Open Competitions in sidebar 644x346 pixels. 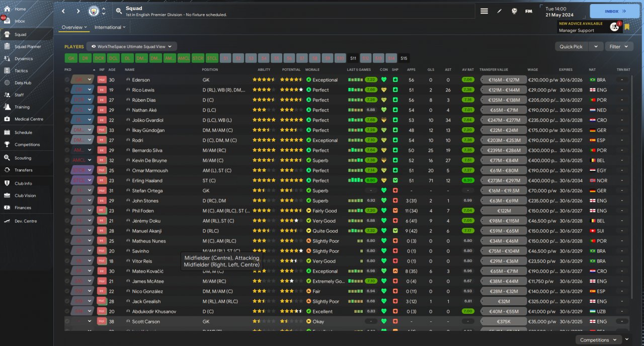pos(26,145)
